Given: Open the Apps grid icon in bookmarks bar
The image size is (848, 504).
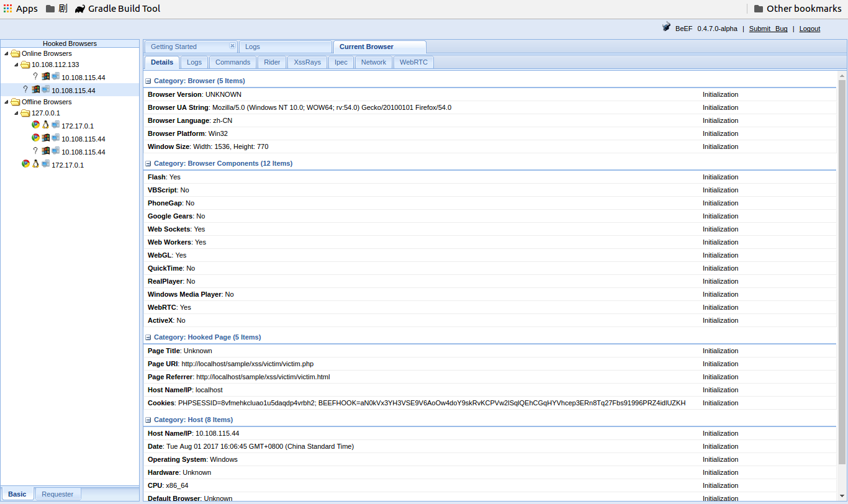Looking at the screenshot, I should pyautogui.click(x=8, y=9).
